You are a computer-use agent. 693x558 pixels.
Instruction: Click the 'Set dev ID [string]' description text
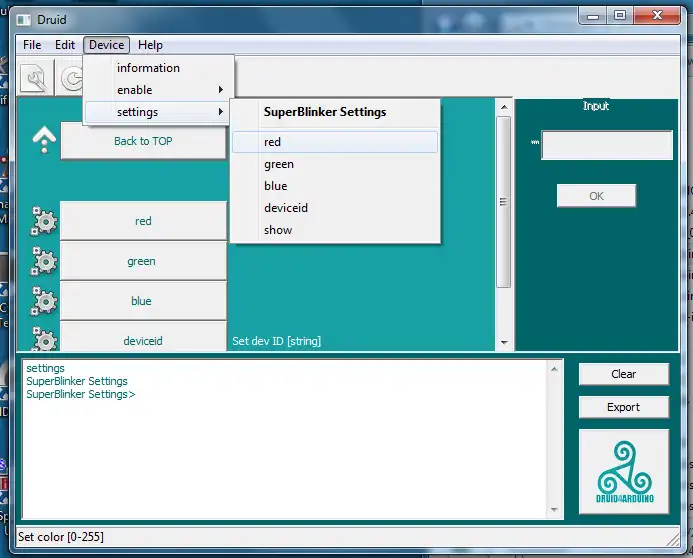[x=277, y=341]
